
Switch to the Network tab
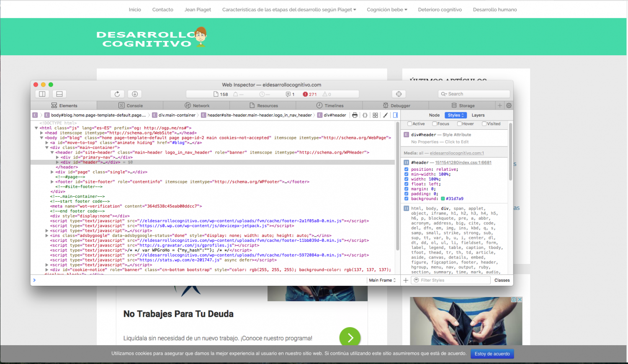[197, 105]
